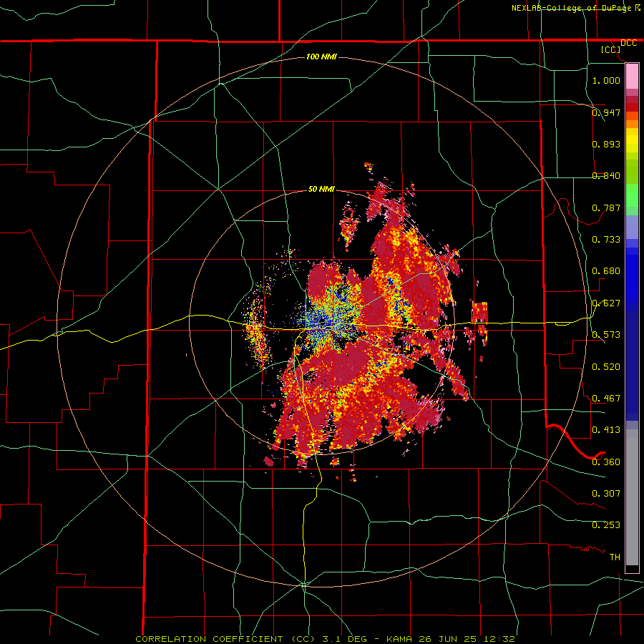Viewport: 644px width, 644px height.
Task: Pick the gray segment of the color bar
Action: [632, 497]
